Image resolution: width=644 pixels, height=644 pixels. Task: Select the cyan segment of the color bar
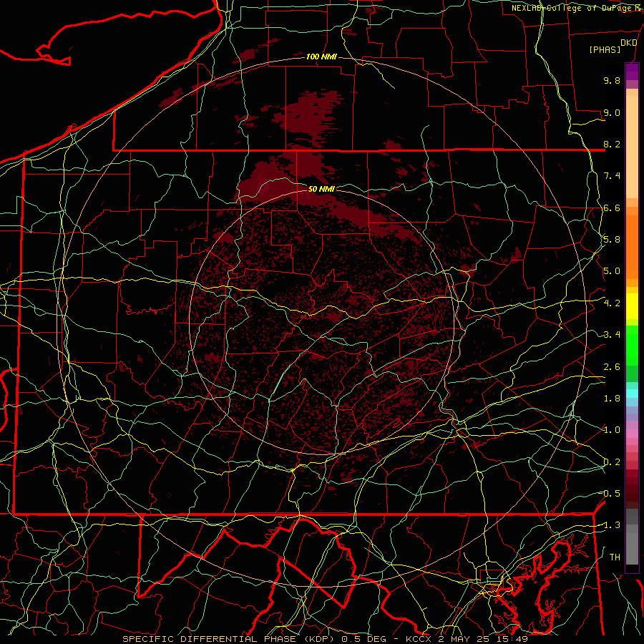coord(632,394)
